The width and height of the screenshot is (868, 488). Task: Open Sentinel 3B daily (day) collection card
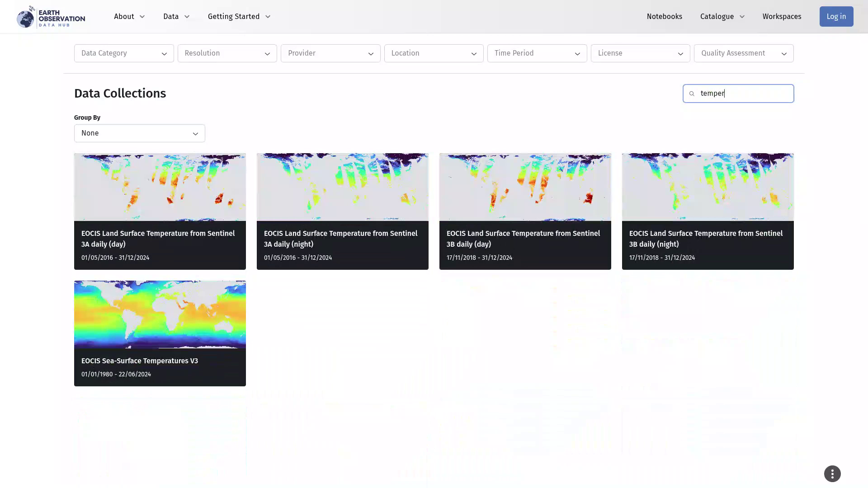pos(525,211)
